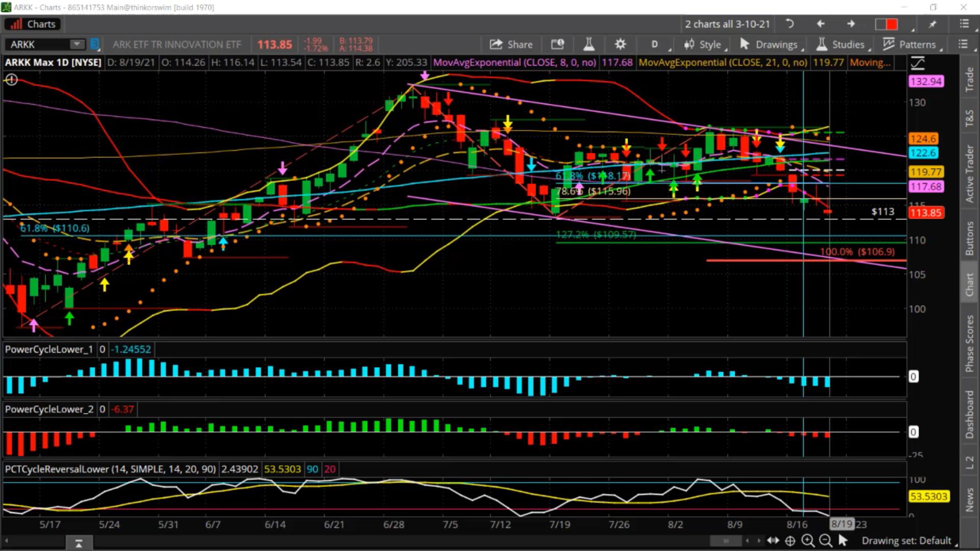980x551 pixels.
Task: Open the Buttons side tab
Action: tap(969, 238)
